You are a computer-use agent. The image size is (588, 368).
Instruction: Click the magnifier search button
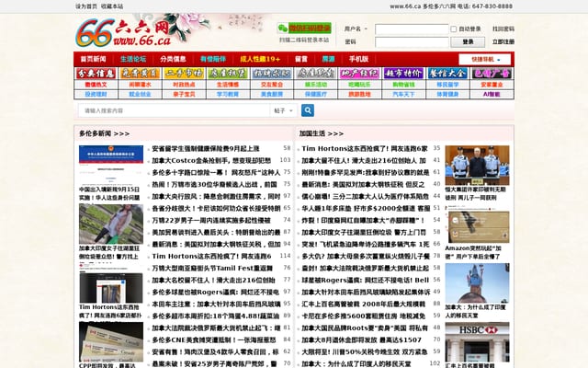pos(308,110)
